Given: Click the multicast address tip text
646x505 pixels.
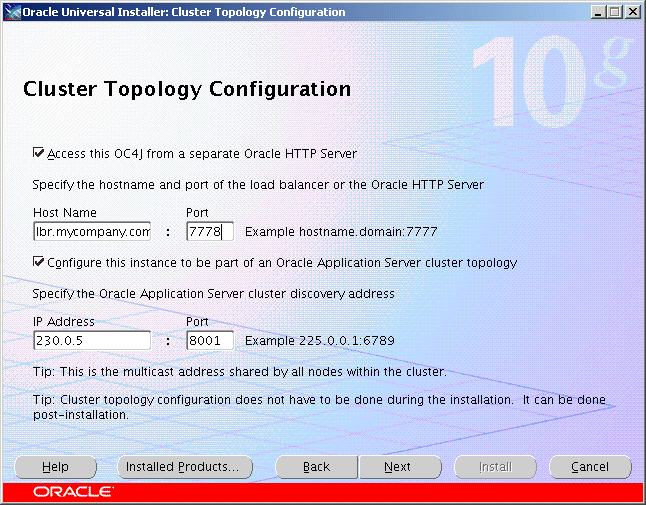Looking at the screenshot, I should 240,372.
